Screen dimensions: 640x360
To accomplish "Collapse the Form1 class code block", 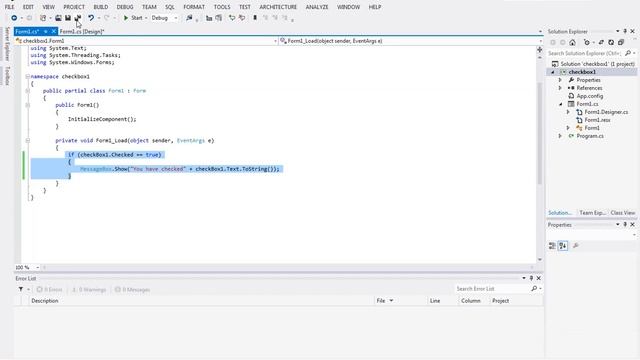I will point(27,91).
